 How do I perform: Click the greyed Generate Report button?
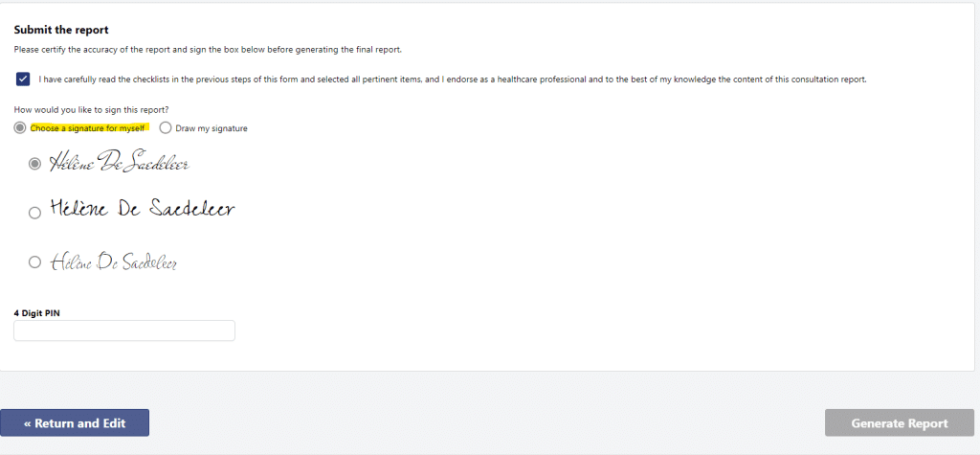coord(900,422)
